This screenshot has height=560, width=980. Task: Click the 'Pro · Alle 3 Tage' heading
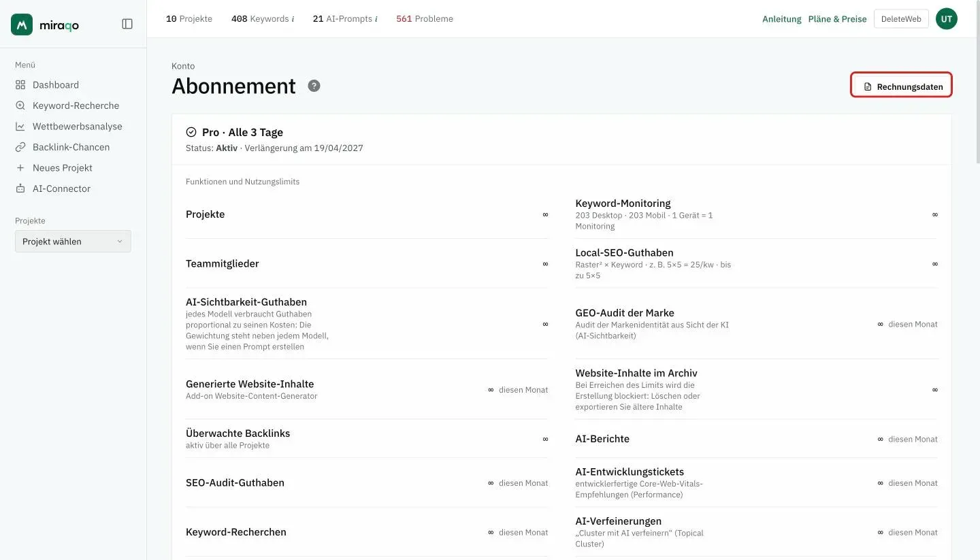point(242,132)
